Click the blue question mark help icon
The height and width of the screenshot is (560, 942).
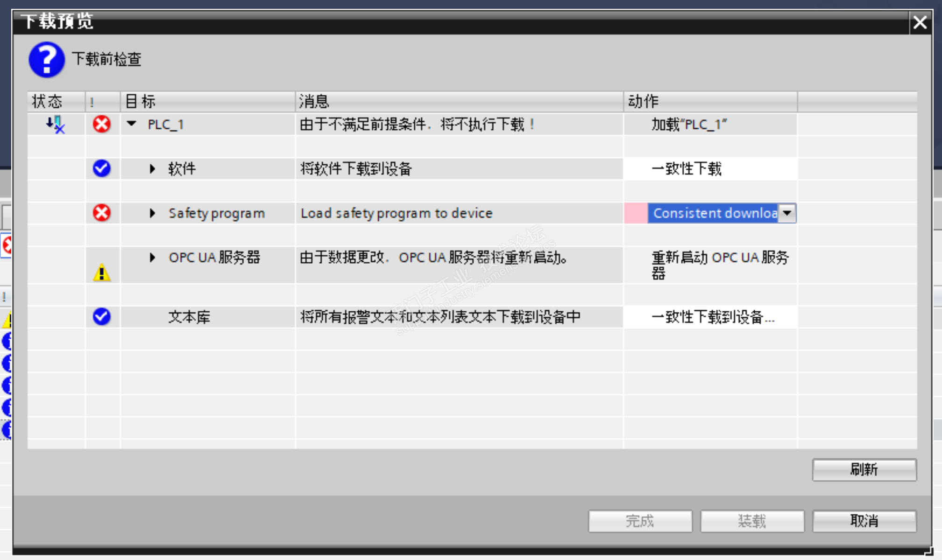pyautogui.click(x=46, y=60)
